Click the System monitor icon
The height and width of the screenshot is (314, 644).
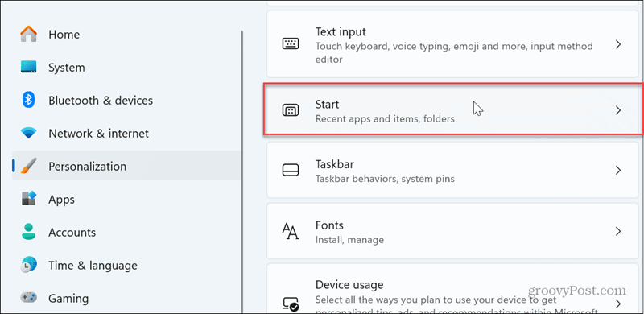(x=29, y=67)
